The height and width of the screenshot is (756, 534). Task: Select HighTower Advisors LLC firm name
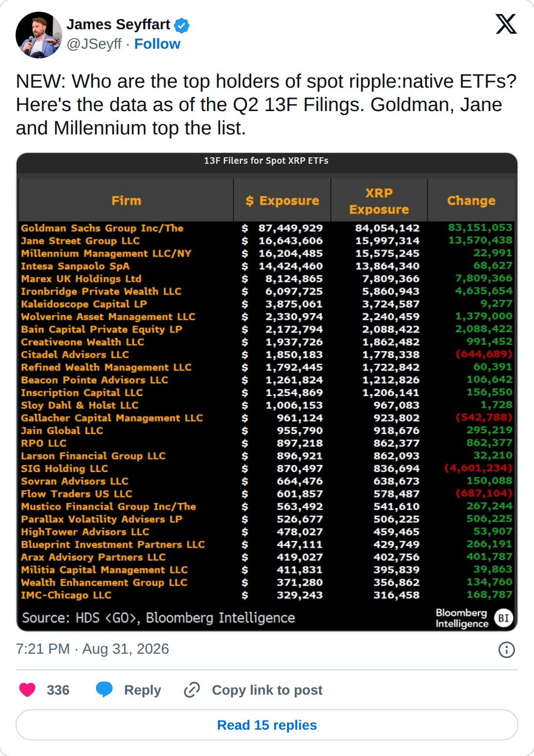[85, 532]
